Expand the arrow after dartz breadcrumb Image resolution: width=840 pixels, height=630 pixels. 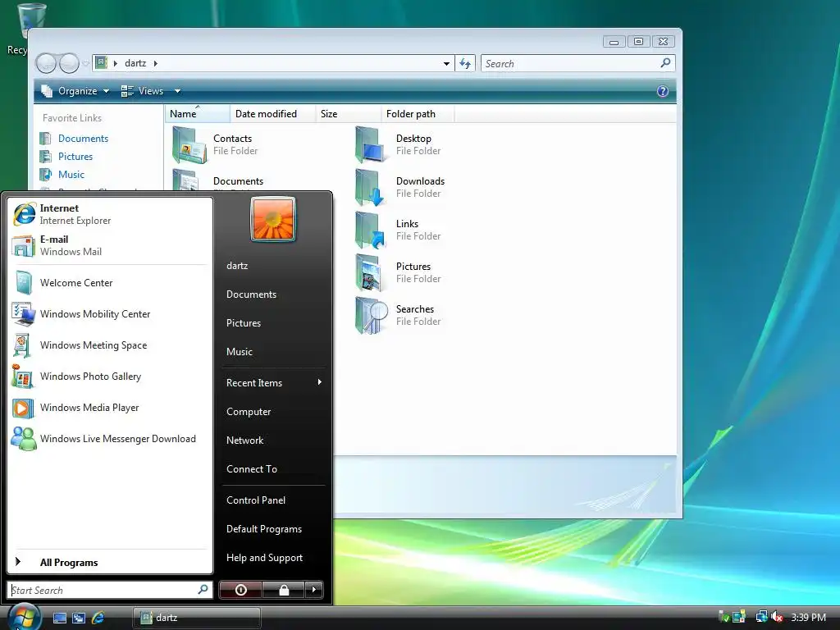click(155, 63)
